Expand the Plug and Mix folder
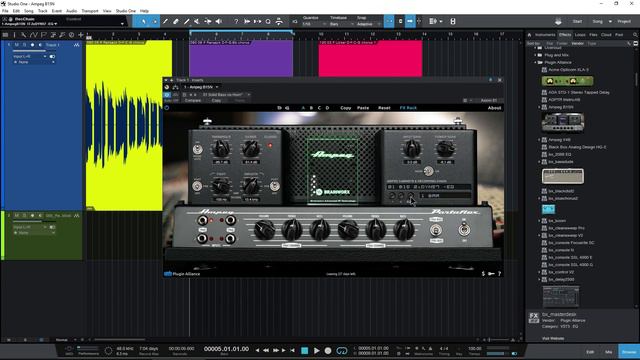The width and height of the screenshot is (640, 360). pyautogui.click(x=536, y=55)
